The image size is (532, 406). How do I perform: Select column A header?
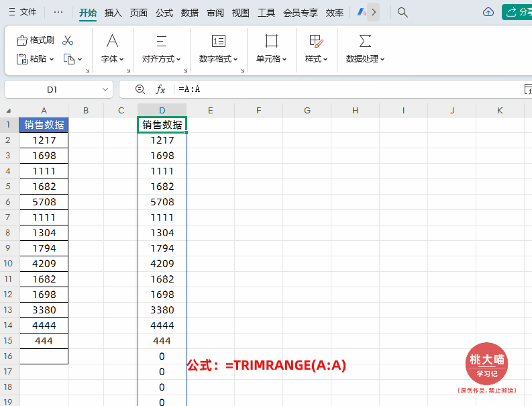point(44,110)
